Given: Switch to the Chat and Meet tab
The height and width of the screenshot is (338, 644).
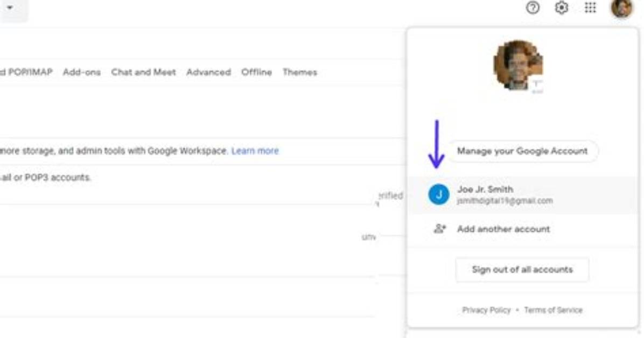Looking at the screenshot, I should [143, 72].
